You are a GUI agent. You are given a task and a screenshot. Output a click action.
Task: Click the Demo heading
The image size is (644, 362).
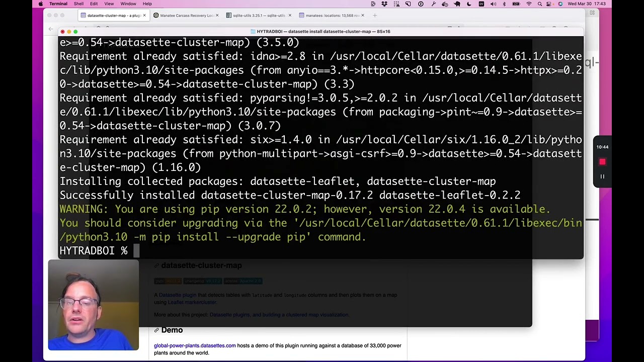172,330
